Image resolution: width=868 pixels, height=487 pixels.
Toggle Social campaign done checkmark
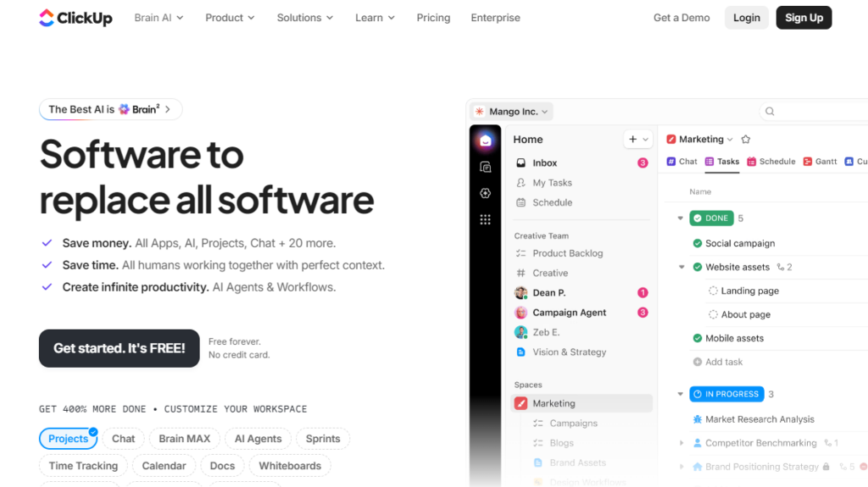pyautogui.click(x=698, y=244)
